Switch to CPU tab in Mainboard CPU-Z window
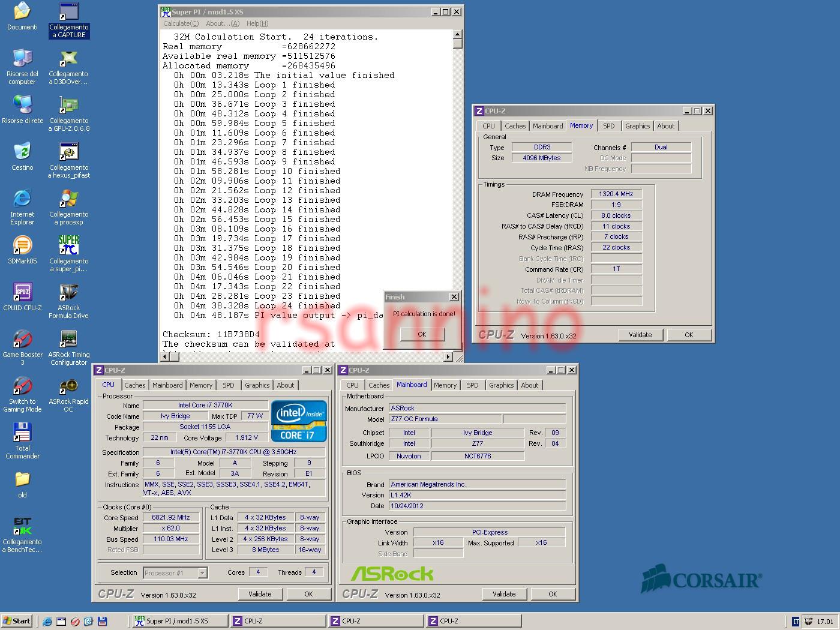 [352, 385]
